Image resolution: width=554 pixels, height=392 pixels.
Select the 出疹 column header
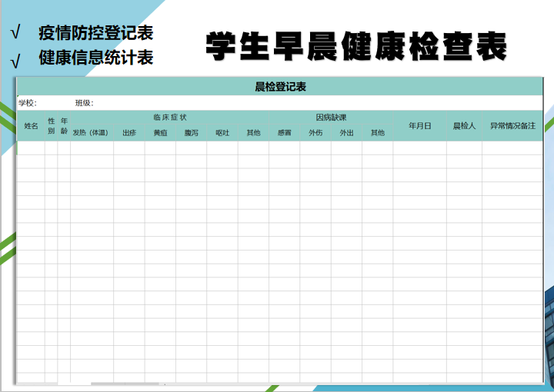pyautogui.click(x=129, y=133)
